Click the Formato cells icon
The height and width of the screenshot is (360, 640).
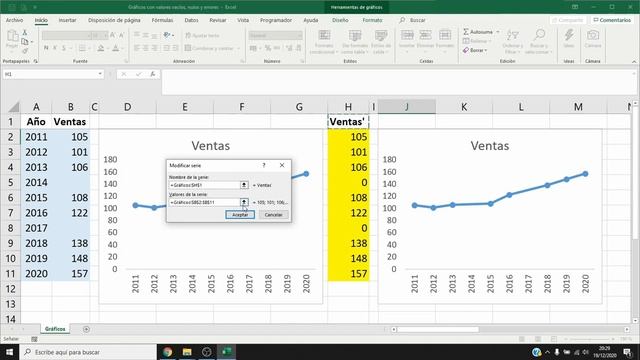(445, 35)
